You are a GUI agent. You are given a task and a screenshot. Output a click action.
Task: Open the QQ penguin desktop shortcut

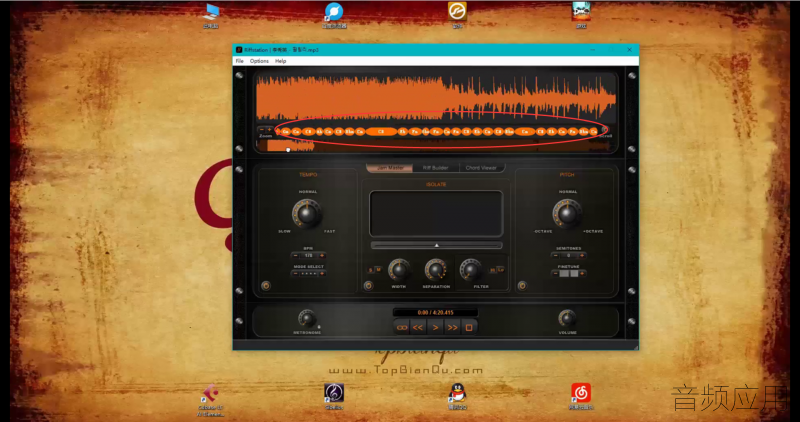coord(457,396)
